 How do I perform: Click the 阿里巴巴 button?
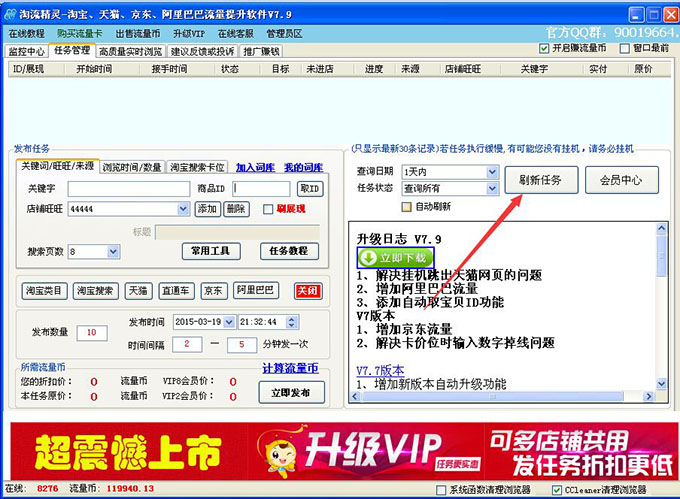255,290
